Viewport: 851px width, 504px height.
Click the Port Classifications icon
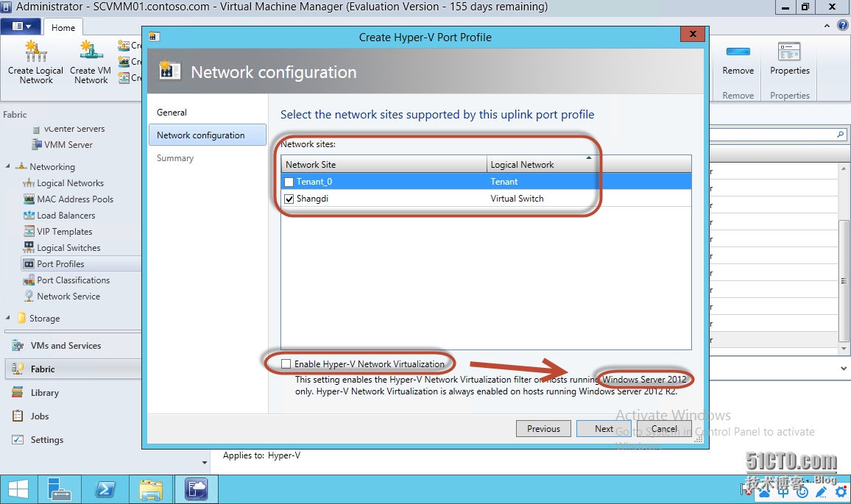tap(29, 280)
